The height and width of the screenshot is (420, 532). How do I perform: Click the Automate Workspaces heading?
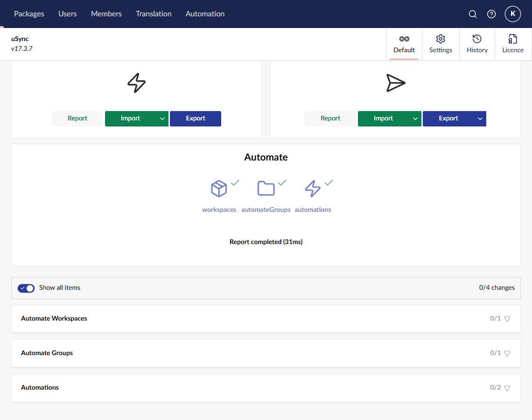[54, 319]
